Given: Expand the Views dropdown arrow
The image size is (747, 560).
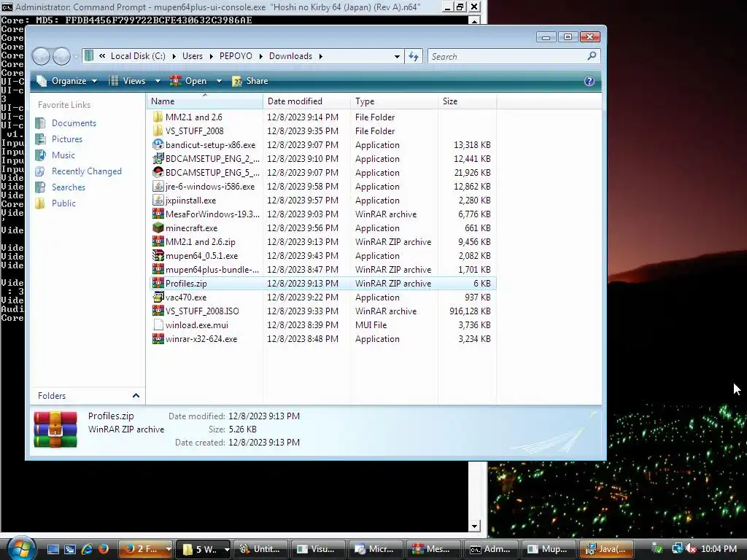Looking at the screenshot, I should tap(158, 81).
